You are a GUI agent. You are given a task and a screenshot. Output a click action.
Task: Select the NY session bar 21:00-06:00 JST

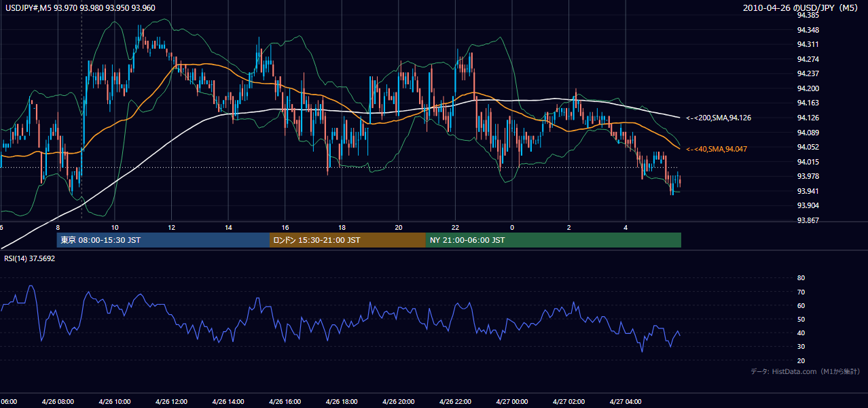click(554, 240)
